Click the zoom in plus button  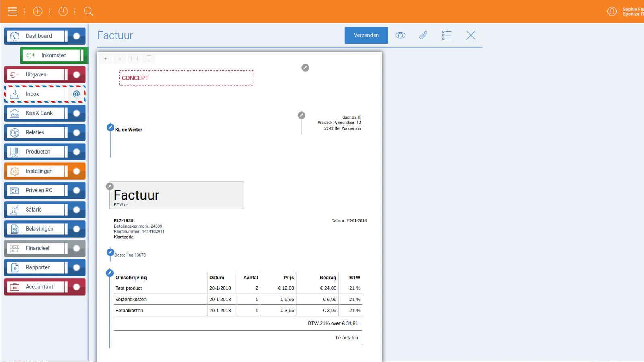point(105,59)
